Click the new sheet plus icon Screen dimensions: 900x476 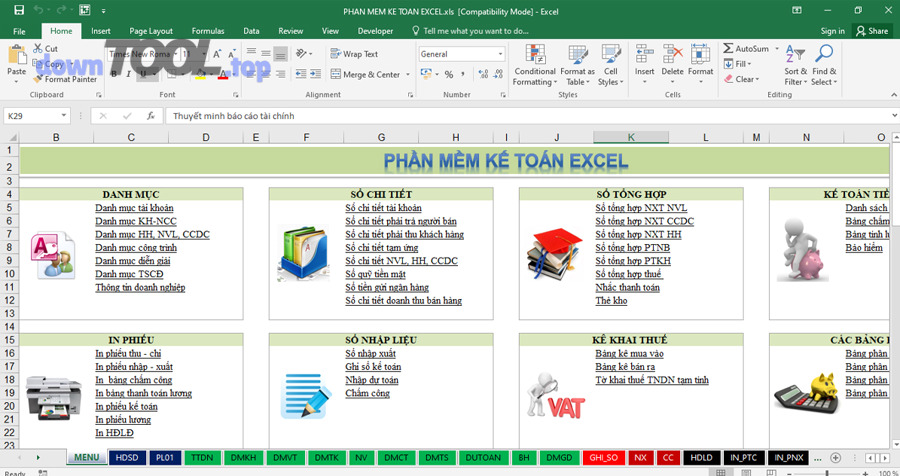click(x=836, y=458)
